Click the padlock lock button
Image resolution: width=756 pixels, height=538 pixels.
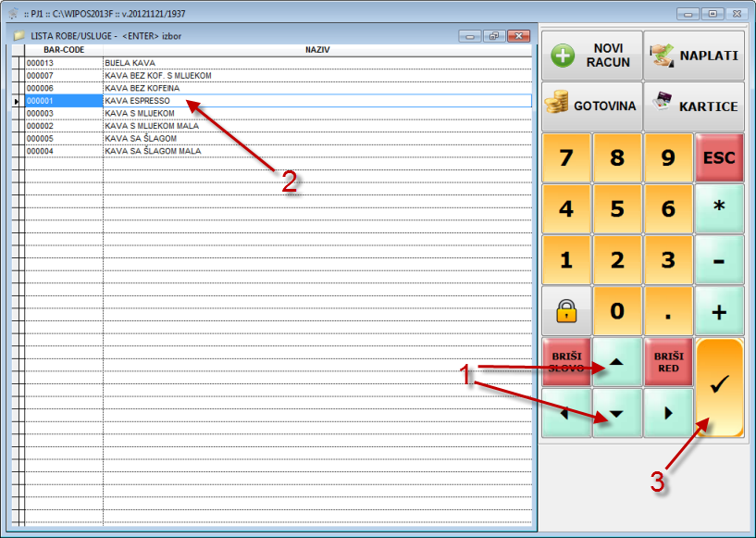click(x=565, y=312)
